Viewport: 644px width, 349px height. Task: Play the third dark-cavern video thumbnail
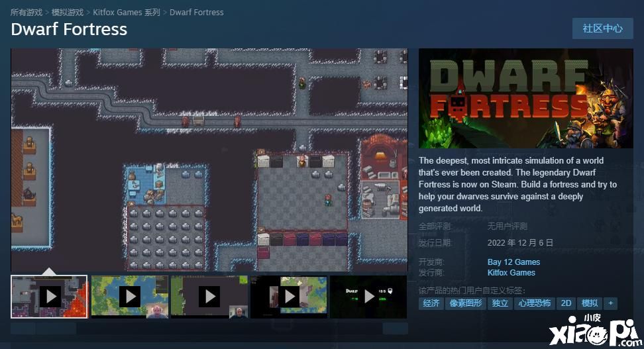(209, 297)
